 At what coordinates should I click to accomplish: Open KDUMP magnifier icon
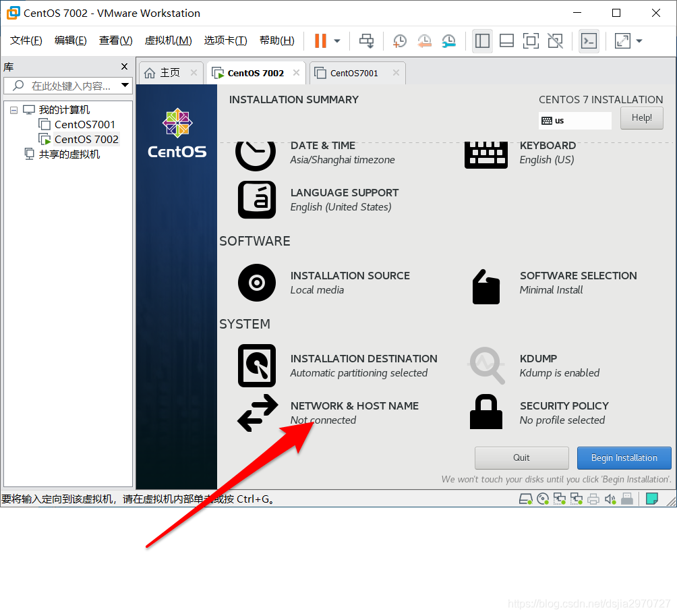tap(487, 366)
